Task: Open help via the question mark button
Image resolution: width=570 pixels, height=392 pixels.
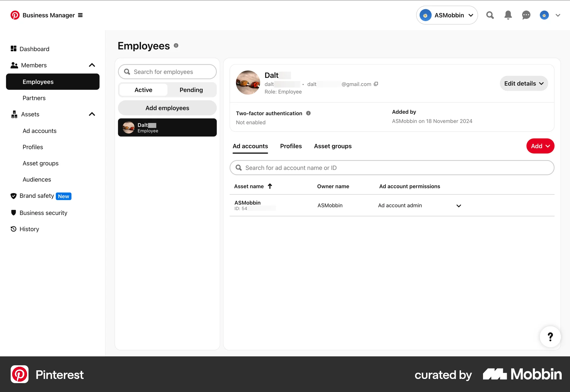Action: 550,336
